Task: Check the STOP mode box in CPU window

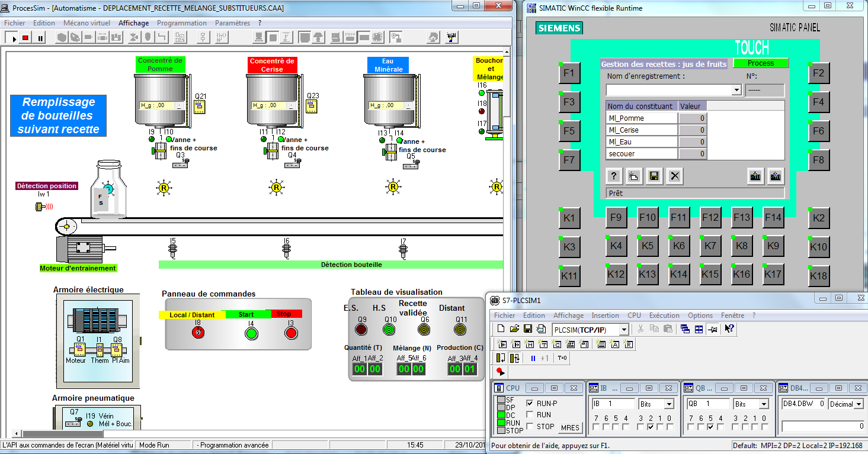Action: [530, 426]
